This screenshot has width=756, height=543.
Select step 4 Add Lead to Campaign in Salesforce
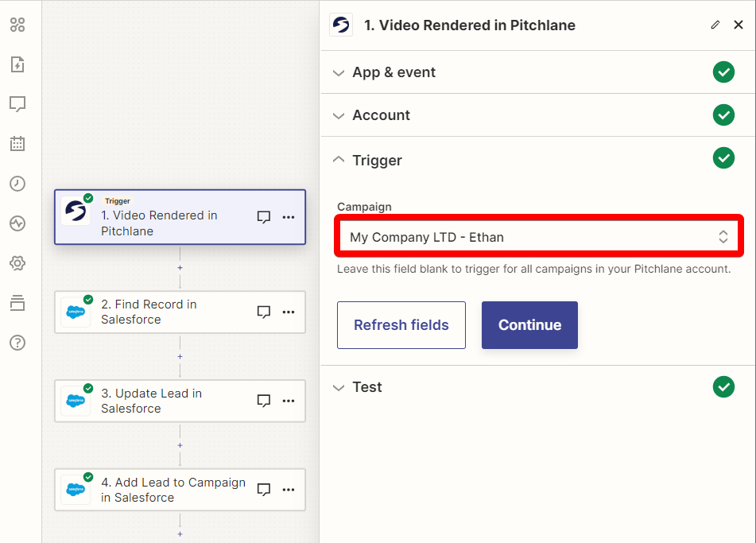click(180, 490)
